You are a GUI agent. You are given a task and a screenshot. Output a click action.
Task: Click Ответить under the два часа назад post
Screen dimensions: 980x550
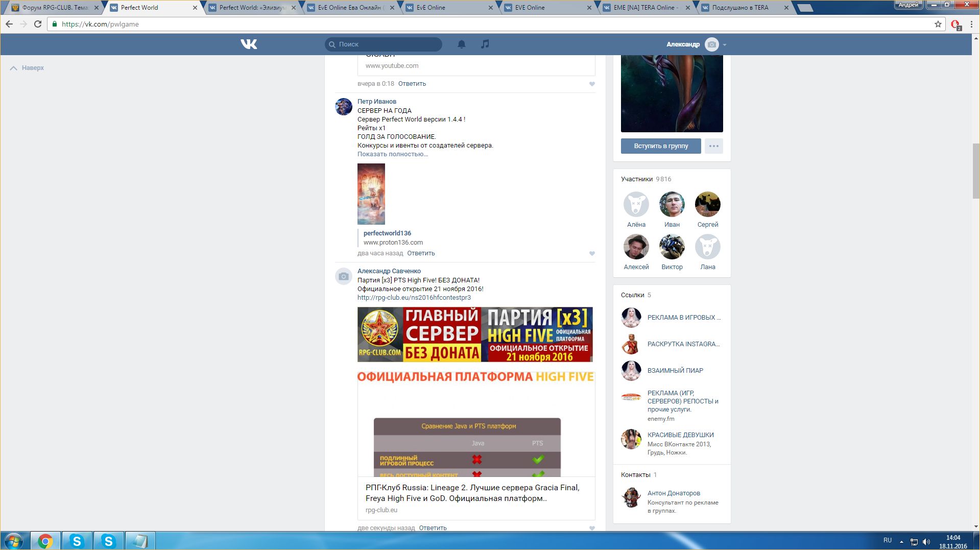coord(421,253)
